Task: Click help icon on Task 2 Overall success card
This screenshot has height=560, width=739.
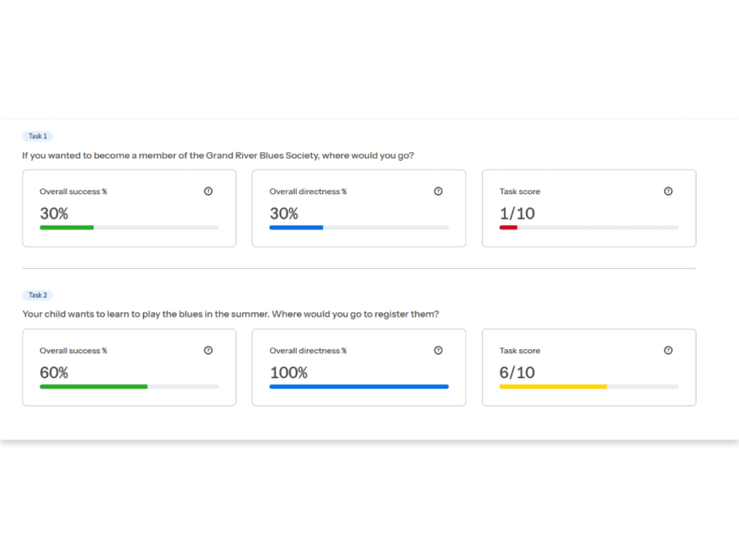Action: (208, 350)
